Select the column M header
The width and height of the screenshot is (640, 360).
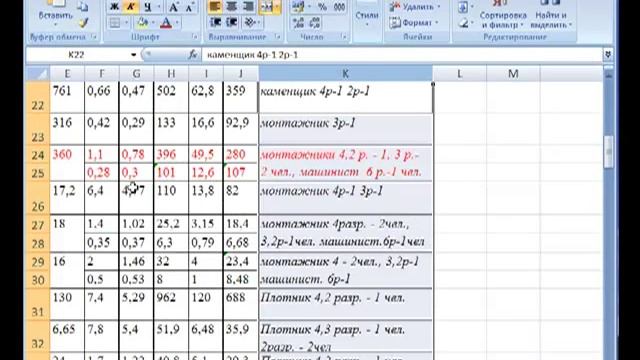[x=513, y=74]
